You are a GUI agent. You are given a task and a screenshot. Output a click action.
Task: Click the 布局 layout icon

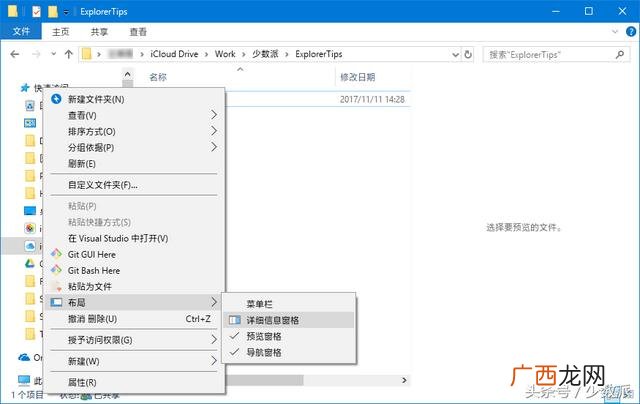tap(56, 302)
